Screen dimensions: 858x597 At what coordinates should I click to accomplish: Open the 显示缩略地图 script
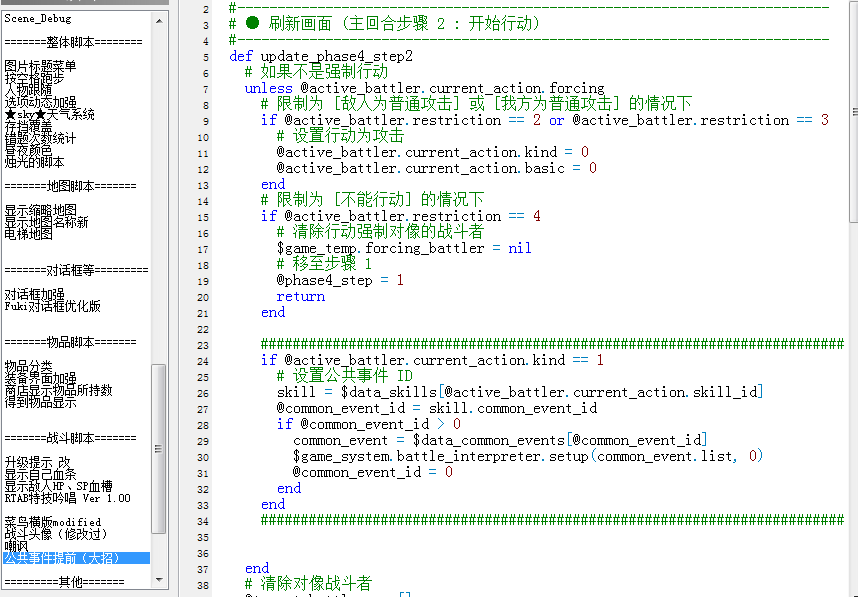(40, 211)
